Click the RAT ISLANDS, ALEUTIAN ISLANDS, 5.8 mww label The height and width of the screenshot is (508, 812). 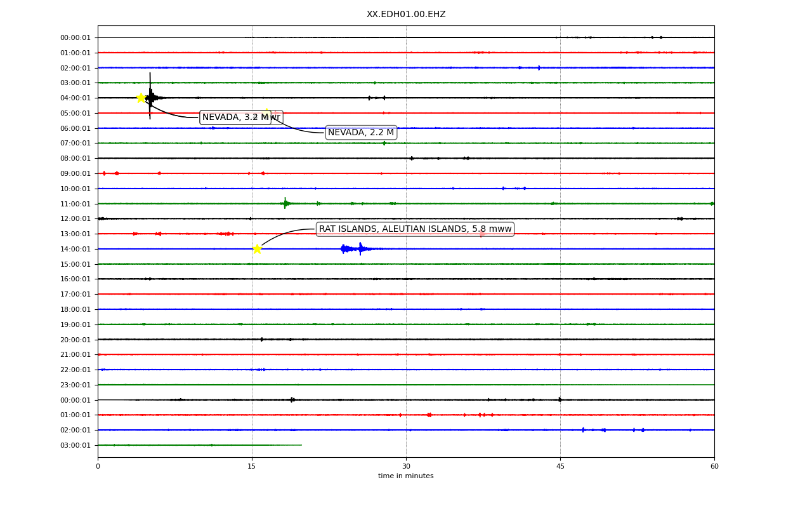415,229
